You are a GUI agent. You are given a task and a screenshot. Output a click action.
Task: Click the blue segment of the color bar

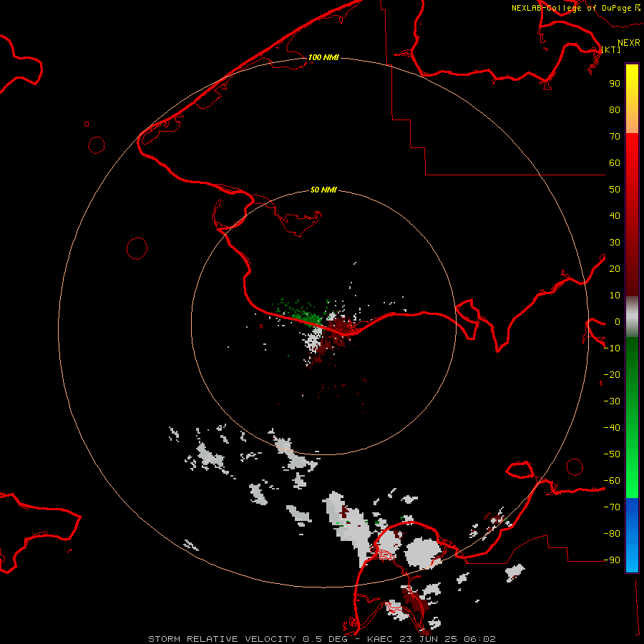coord(632,535)
